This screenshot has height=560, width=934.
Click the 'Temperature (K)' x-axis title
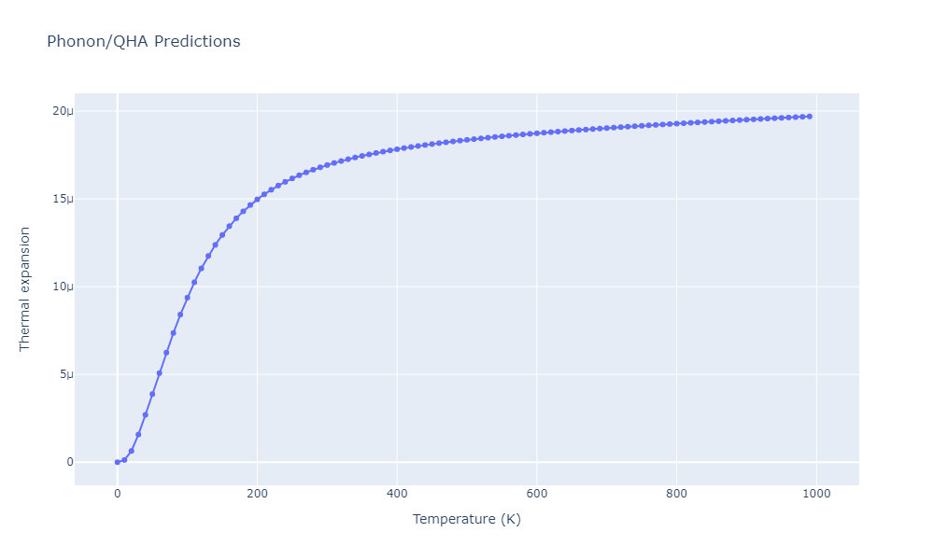tap(466, 519)
